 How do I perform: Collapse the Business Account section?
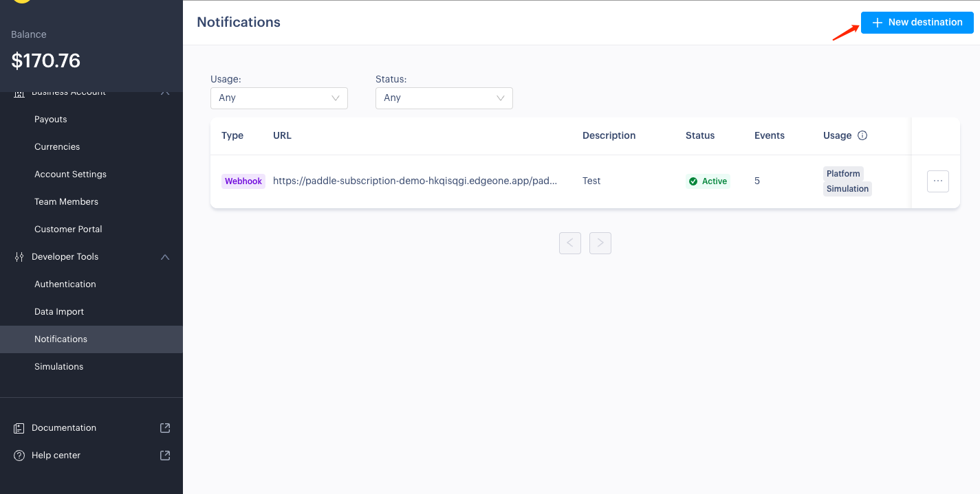tap(165, 93)
